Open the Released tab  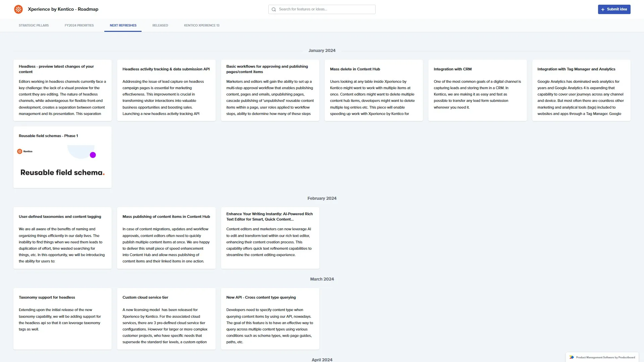pyautogui.click(x=160, y=25)
